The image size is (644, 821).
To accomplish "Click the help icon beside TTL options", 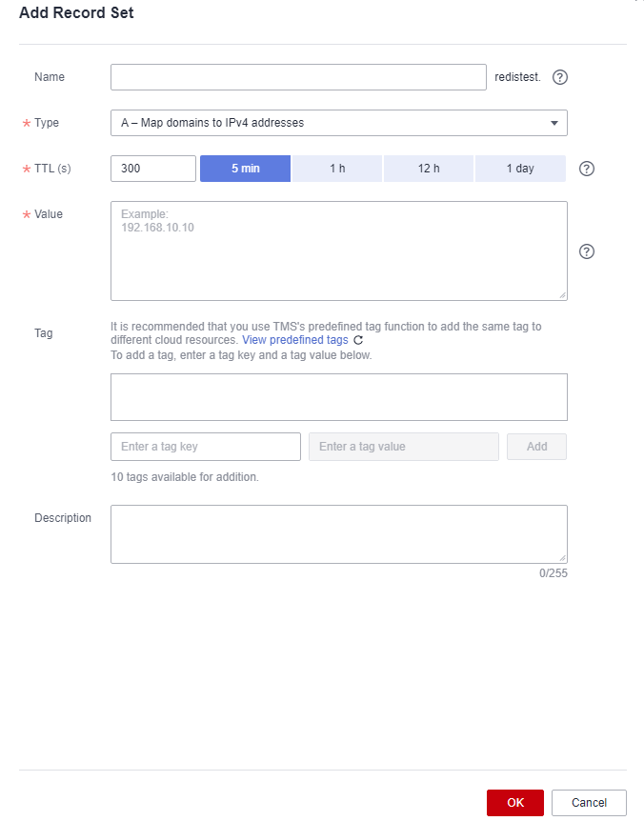I will coord(587,169).
